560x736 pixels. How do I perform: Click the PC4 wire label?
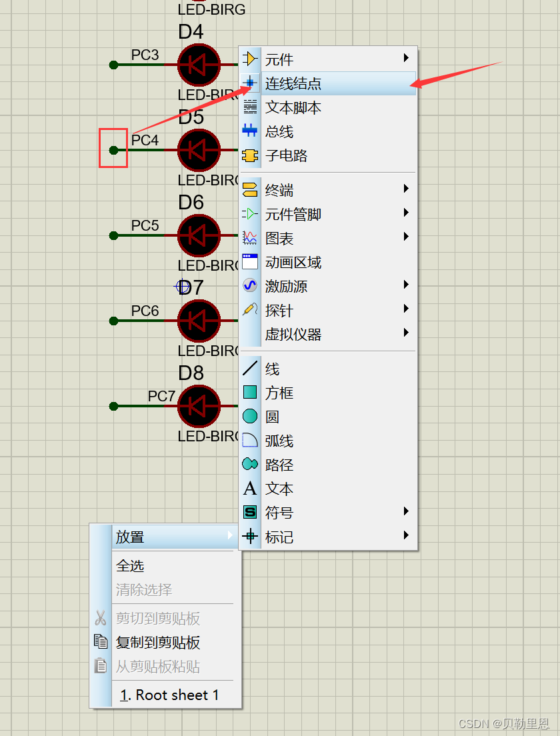click(145, 141)
